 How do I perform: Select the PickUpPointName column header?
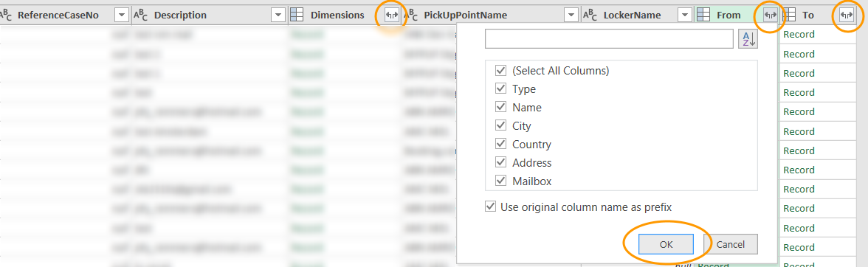point(490,15)
